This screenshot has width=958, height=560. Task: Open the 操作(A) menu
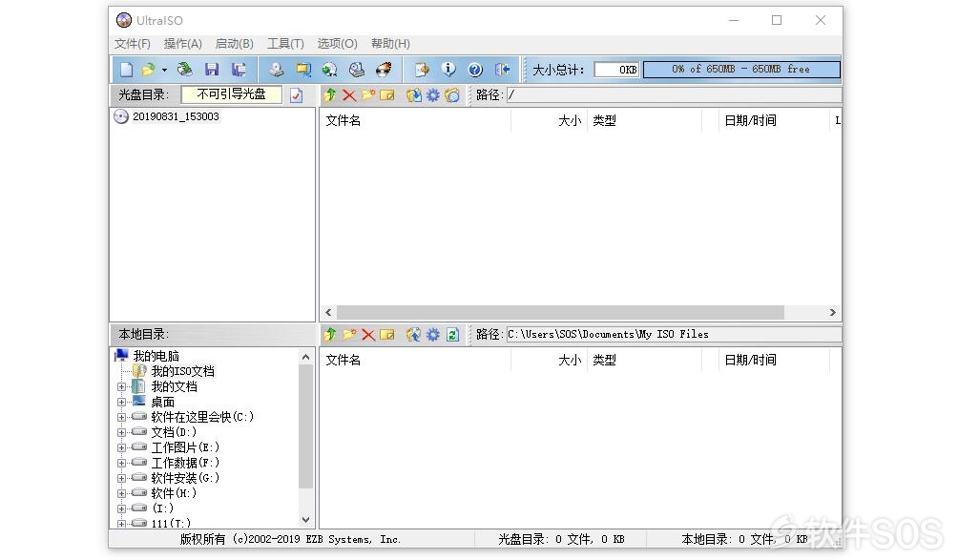point(182,44)
